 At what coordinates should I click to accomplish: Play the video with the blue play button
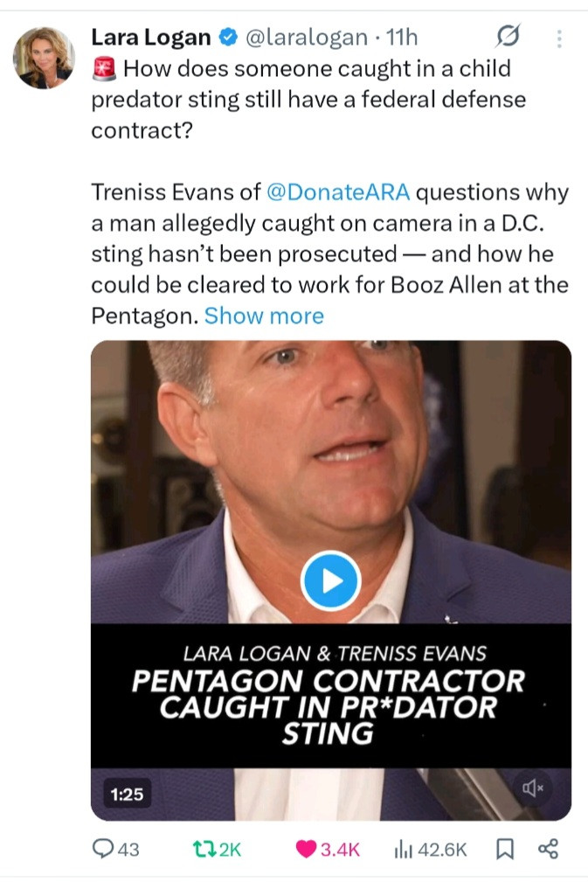click(x=330, y=580)
